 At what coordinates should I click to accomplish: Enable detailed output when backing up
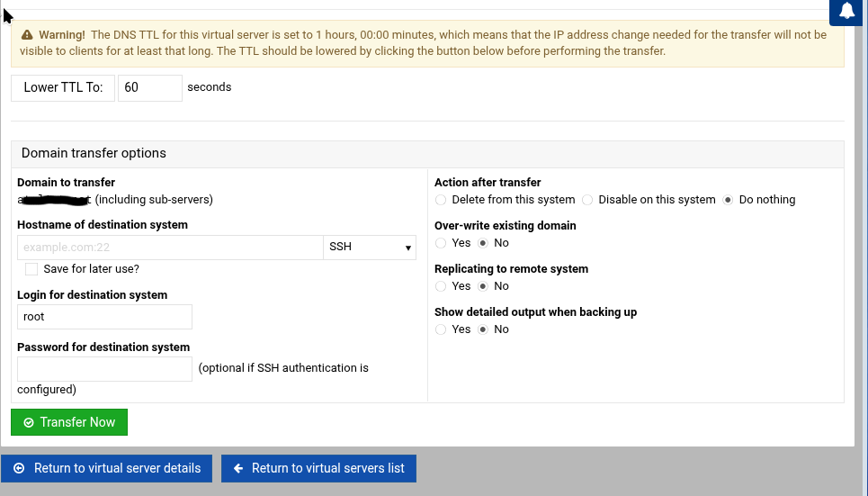(x=441, y=329)
